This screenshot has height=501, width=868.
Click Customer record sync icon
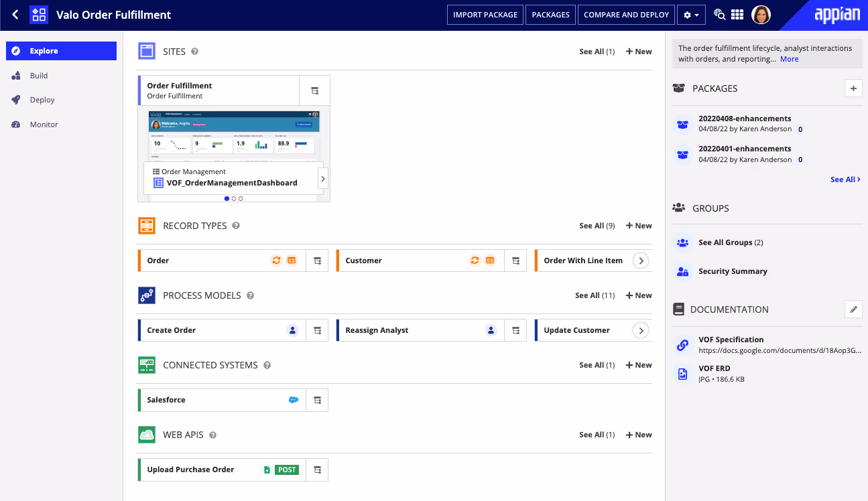click(x=475, y=261)
